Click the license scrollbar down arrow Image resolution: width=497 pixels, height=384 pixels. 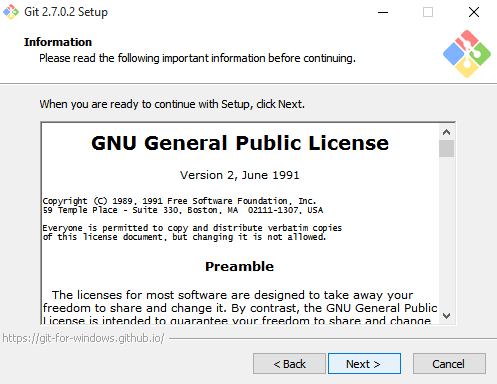pos(446,315)
